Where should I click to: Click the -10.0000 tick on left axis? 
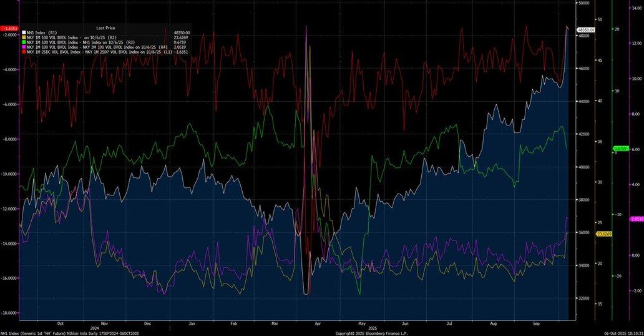click(9, 174)
